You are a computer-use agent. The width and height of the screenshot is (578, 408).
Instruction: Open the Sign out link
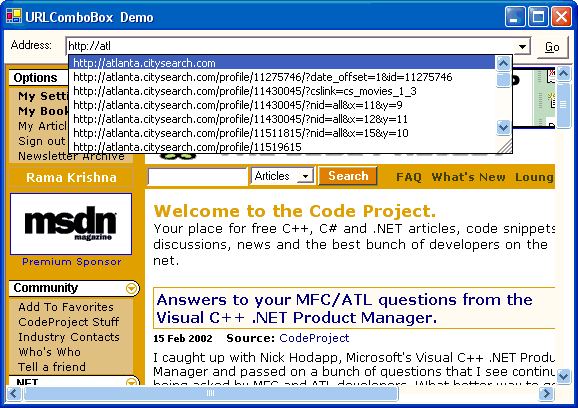(x=42, y=141)
